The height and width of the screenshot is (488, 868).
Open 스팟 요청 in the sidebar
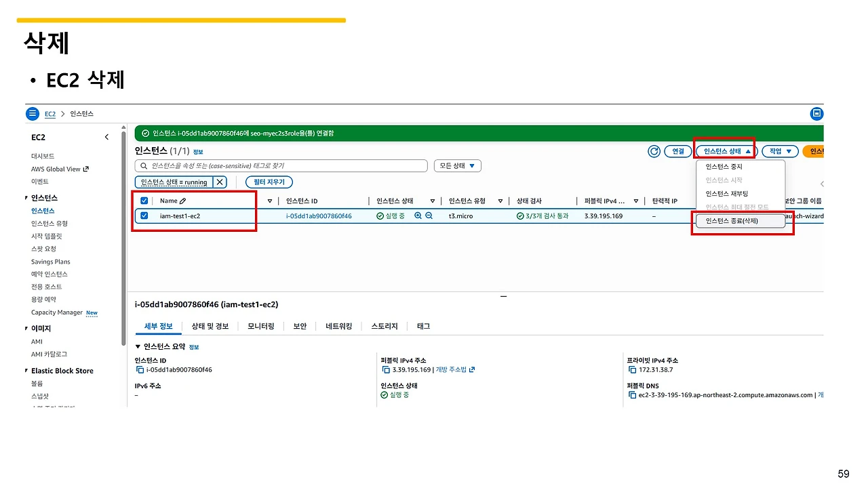click(x=43, y=249)
